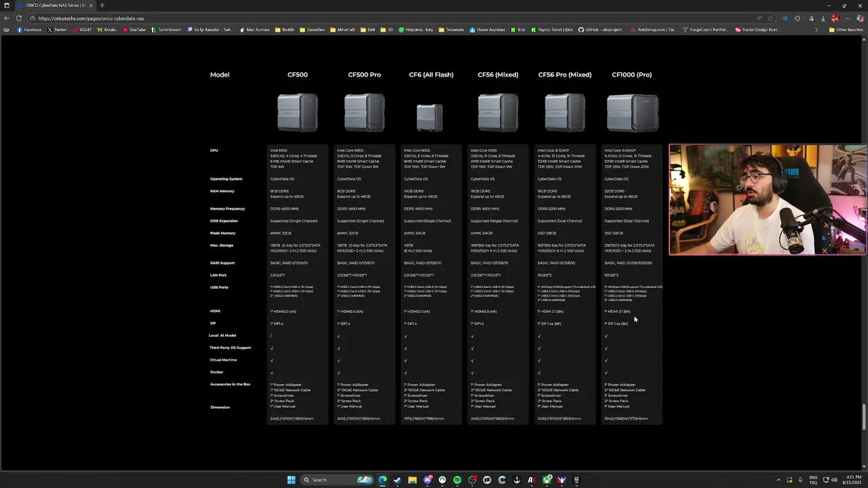Click the RAID Support row label
The image size is (868, 488).
pos(222,263)
